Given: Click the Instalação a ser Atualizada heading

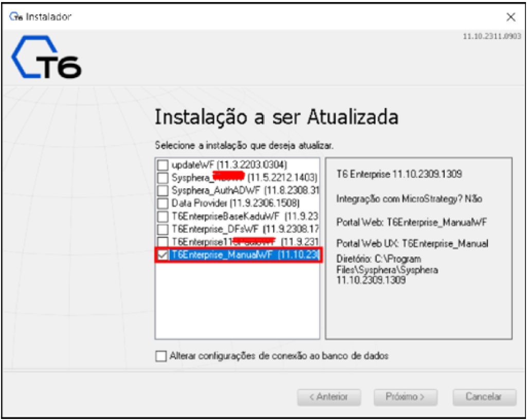Looking at the screenshot, I should point(276,117).
